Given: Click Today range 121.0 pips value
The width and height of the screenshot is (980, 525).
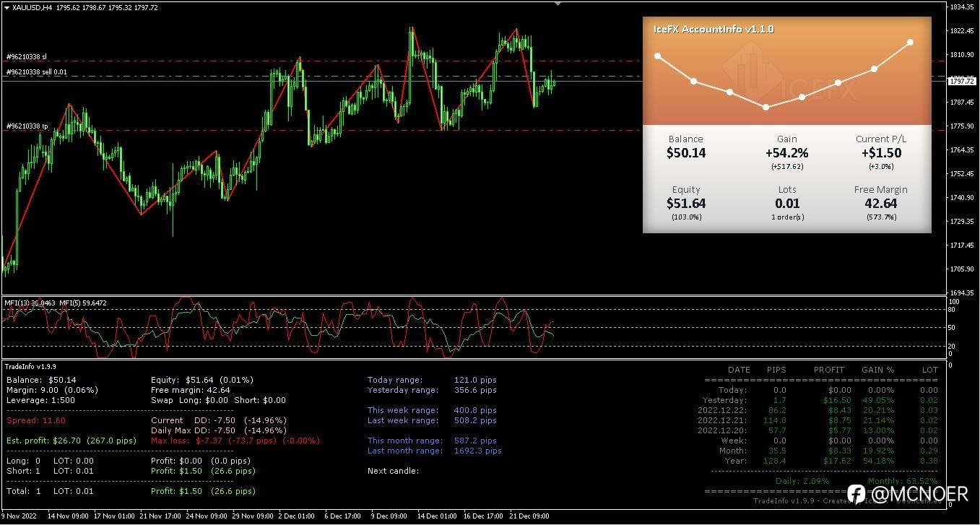Looking at the screenshot, I should click(x=475, y=380).
